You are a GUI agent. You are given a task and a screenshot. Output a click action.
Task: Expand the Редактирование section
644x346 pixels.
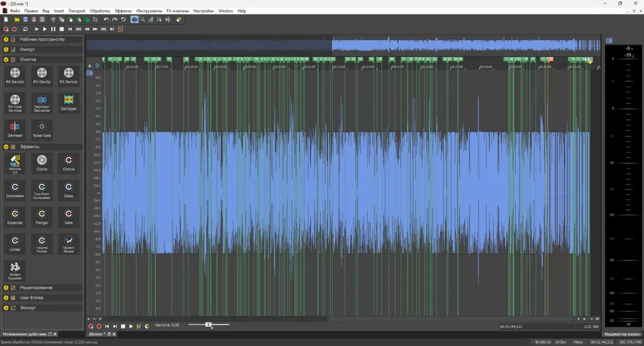(x=6, y=287)
